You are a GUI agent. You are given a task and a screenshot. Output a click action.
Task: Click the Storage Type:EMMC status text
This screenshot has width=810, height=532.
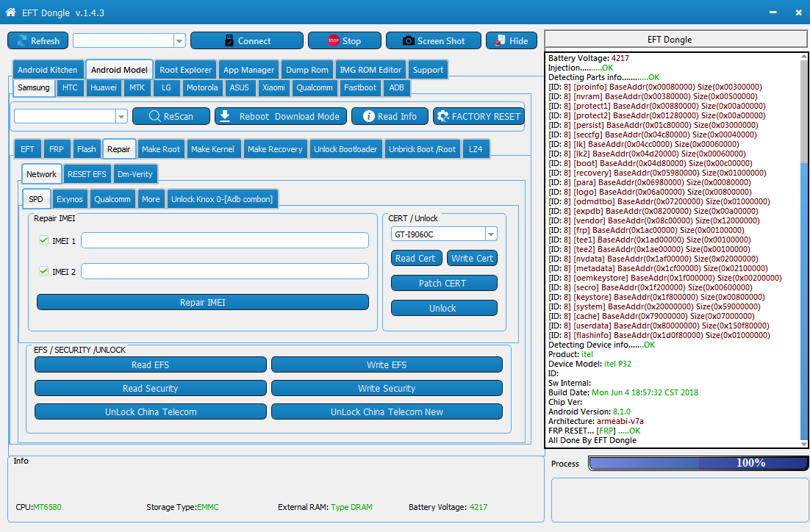[x=182, y=507]
